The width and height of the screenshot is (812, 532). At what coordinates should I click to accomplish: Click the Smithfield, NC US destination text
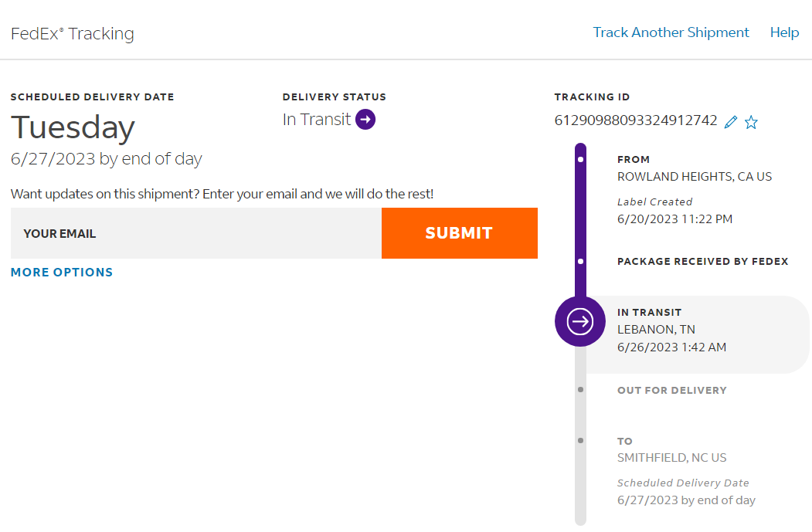(671, 458)
